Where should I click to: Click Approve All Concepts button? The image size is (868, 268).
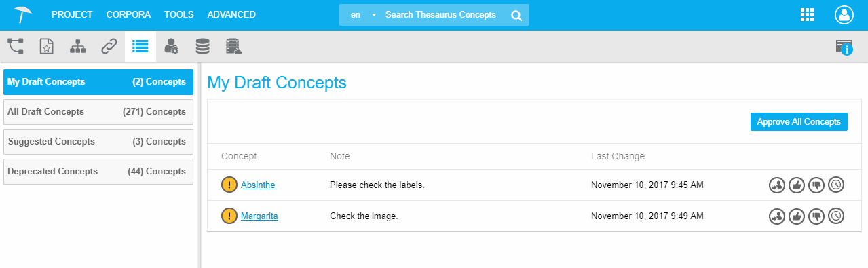(x=799, y=122)
